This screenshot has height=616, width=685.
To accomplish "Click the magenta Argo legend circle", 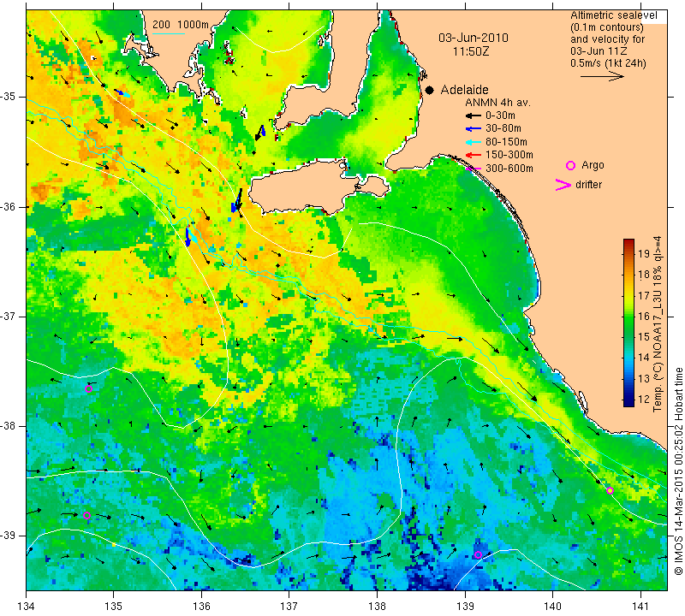I will [x=570, y=165].
